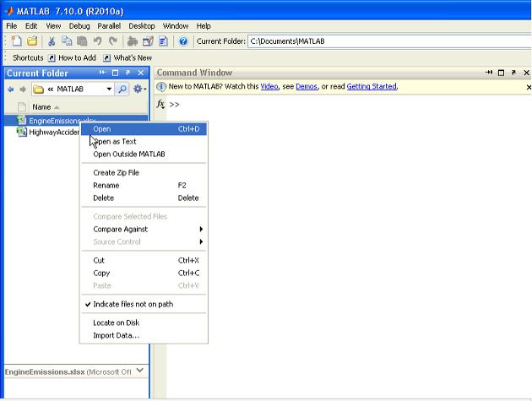
Task: Click the Getting Started link
Action: [x=372, y=86]
